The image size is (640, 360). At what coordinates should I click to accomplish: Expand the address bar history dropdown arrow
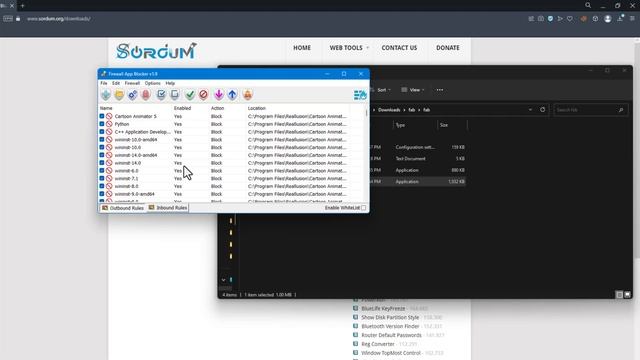(530, 109)
